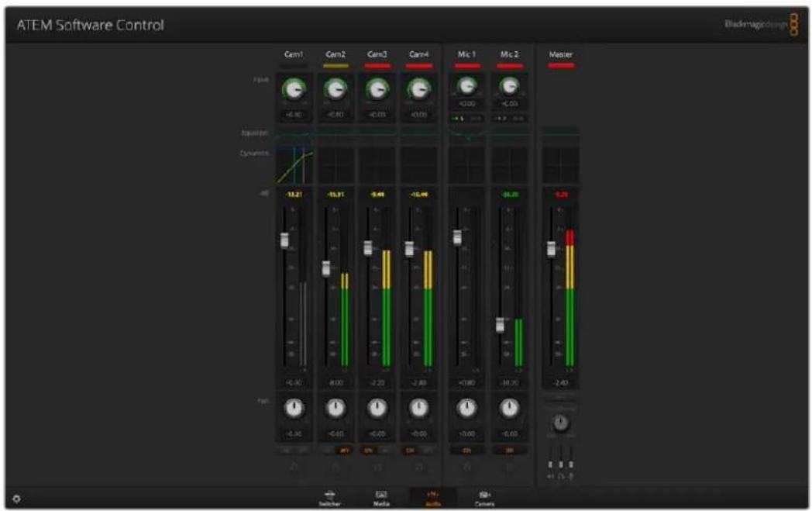Open the Cam1 dynamics curve

pos(294,165)
